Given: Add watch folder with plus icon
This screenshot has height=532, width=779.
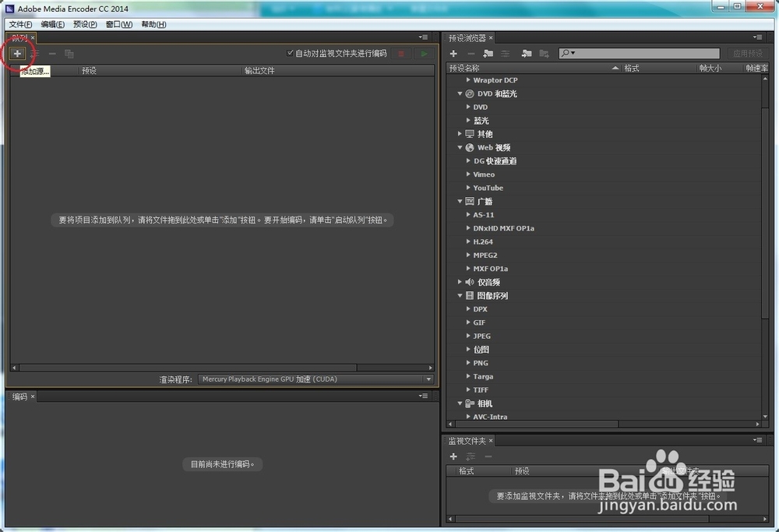Looking at the screenshot, I should click(453, 456).
